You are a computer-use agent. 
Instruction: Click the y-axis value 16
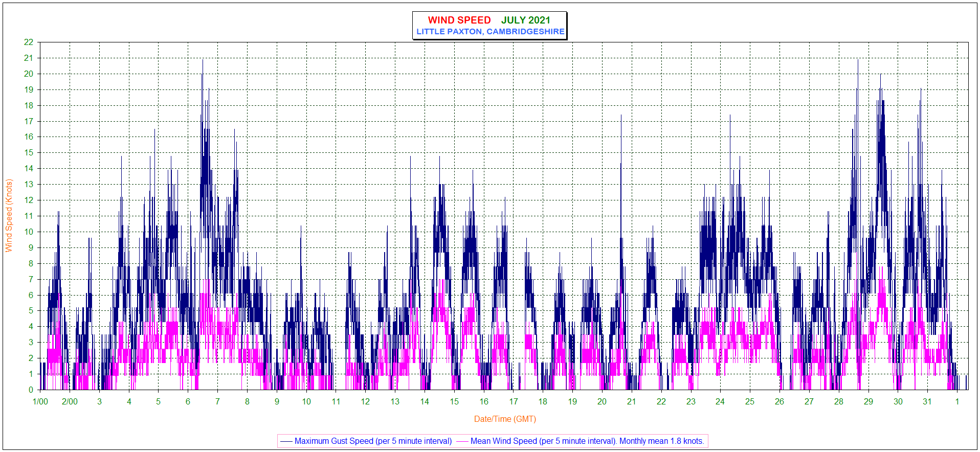pos(29,137)
